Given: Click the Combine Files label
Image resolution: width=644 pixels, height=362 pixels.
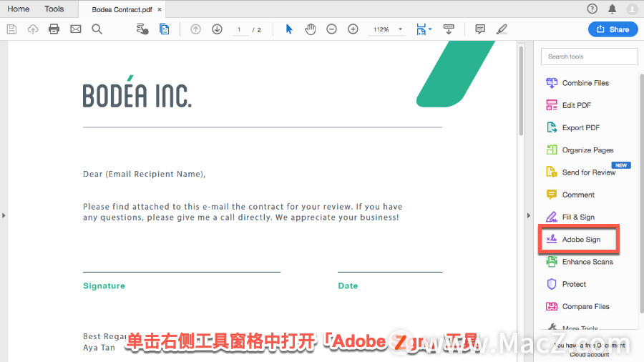Looking at the screenshot, I should [x=585, y=83].
